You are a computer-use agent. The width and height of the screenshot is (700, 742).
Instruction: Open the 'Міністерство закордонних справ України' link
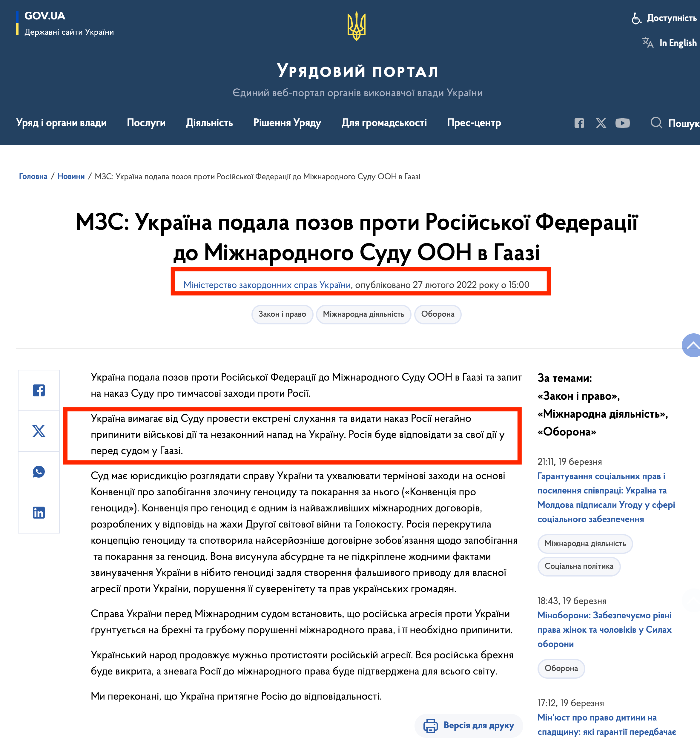click(267, 285)
